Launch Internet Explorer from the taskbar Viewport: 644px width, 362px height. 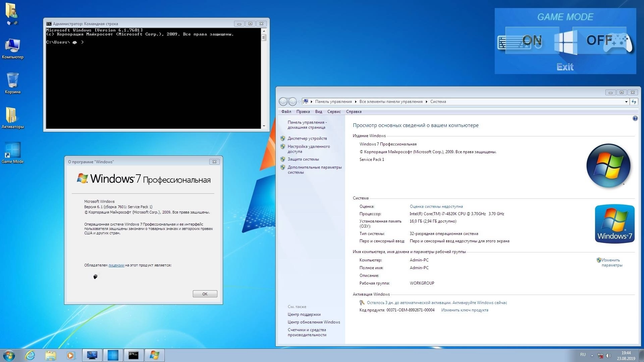click(30, 355)
